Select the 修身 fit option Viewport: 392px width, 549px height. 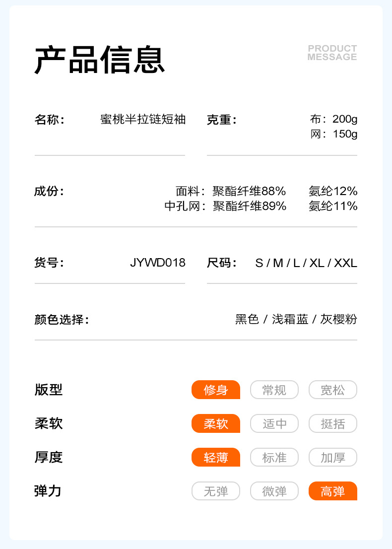coord(216,390)
